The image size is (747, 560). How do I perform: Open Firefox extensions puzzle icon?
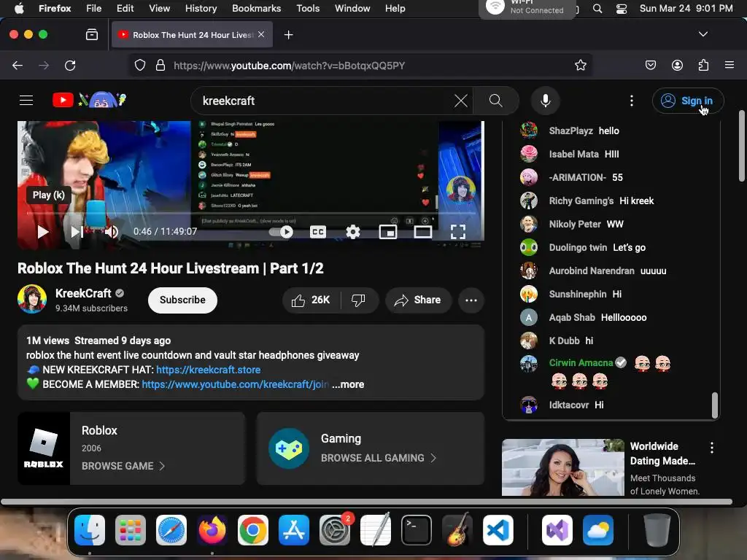(703, 65)
